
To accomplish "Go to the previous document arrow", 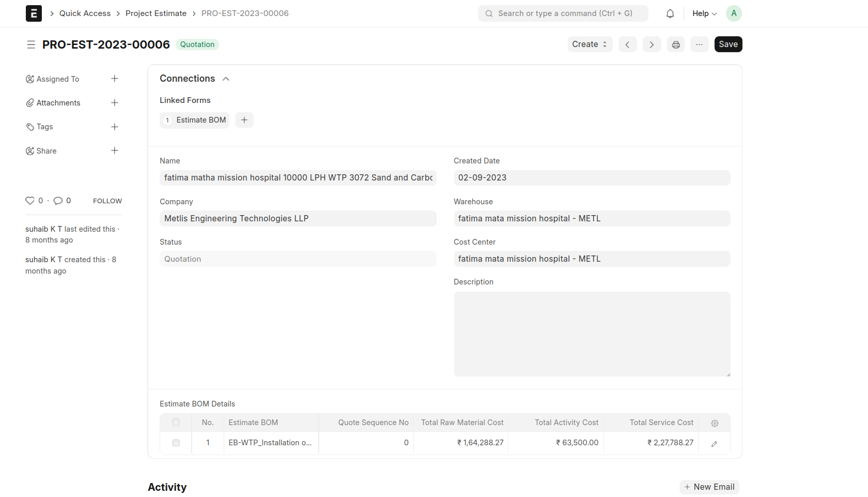I will (x=627, y=44).
